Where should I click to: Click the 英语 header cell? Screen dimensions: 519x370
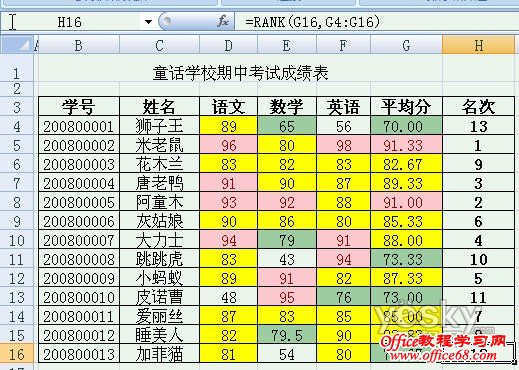pos(343,107)
